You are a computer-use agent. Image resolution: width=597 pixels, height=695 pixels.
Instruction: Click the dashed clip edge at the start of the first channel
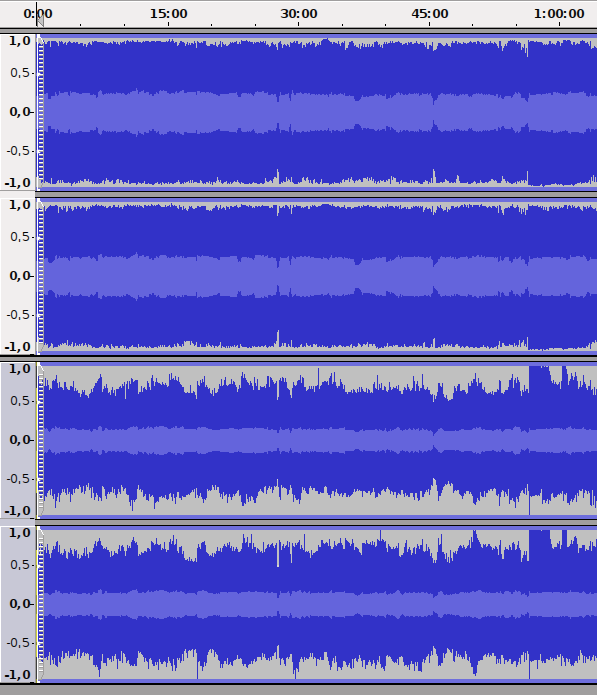coord(41,112)
